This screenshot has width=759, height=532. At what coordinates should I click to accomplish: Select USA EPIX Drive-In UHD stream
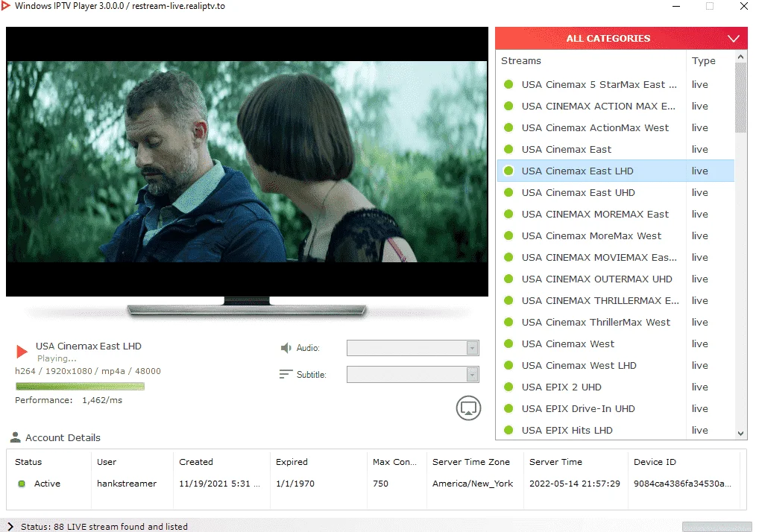coord(616,408)
